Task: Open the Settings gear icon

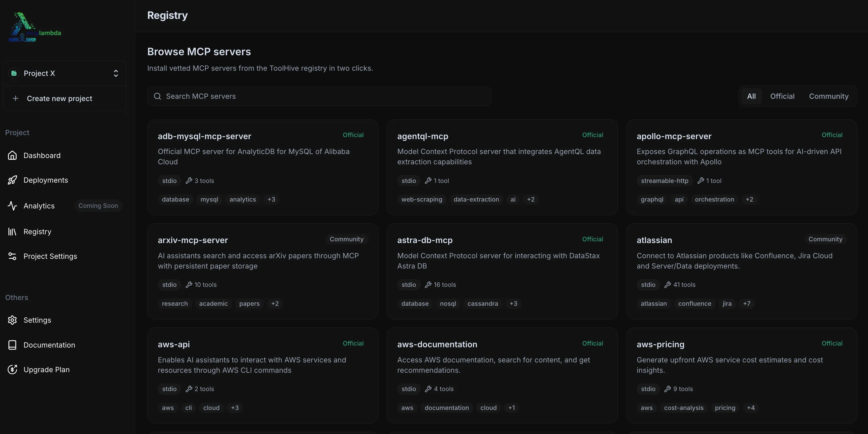Action: pyautogui.click(x=13, y=320)
